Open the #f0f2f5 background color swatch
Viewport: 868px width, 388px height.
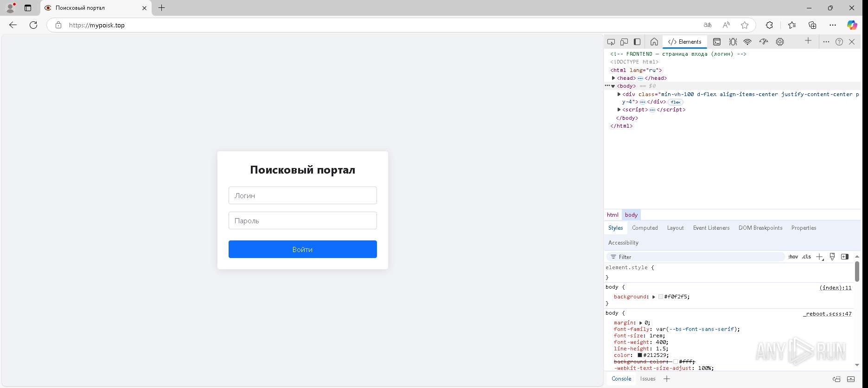click(x=661, y=297)
